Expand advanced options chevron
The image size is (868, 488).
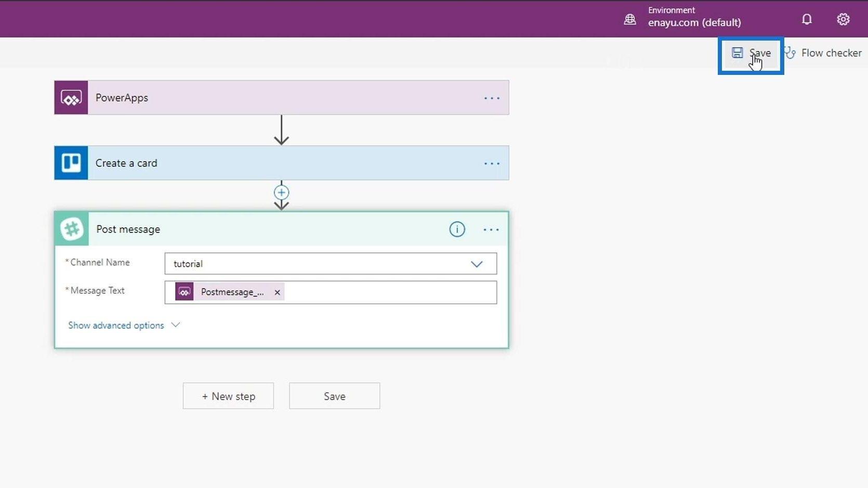[176, 325]
